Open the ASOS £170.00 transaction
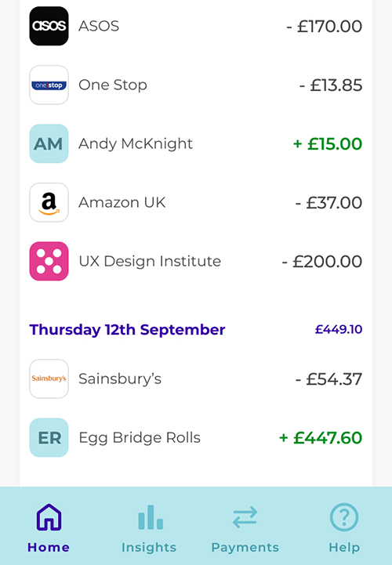 tap(196, 26)
